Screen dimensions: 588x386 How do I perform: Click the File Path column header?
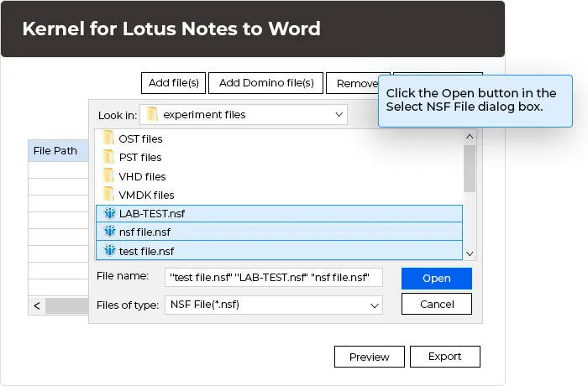tap(58, 151)
